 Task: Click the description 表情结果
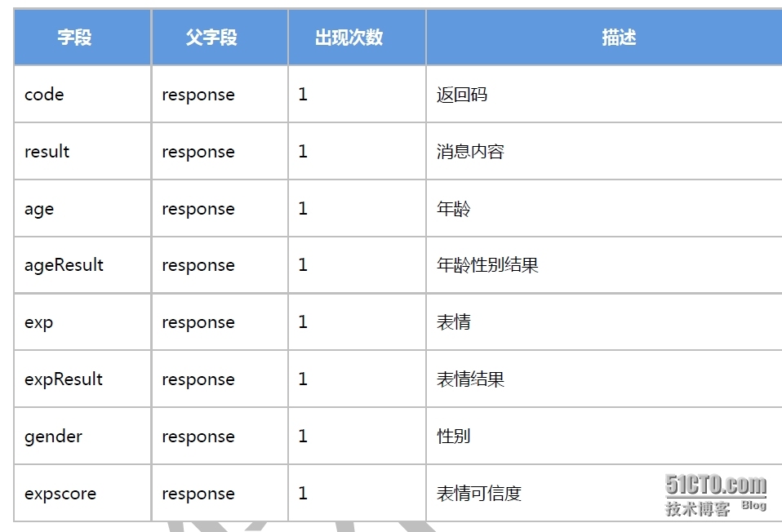click(470, 379)
